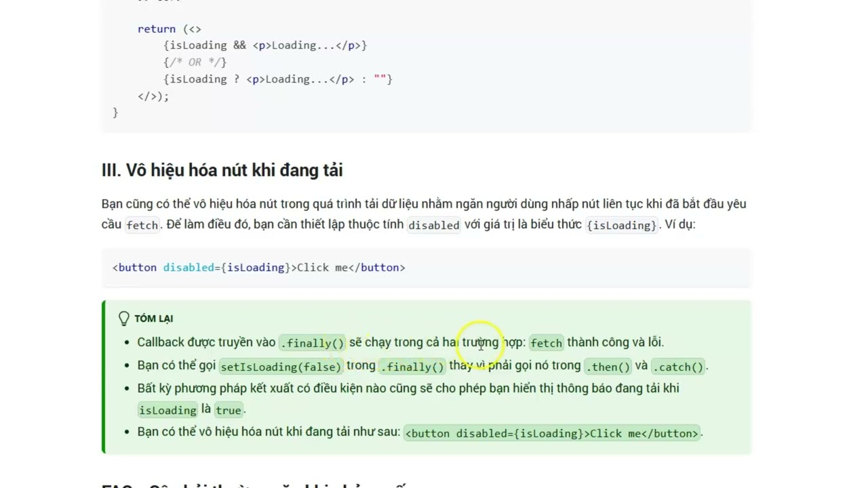Click the bullet text "Callback được truyền vào"
Screen dimensions: 868x488
206,342
